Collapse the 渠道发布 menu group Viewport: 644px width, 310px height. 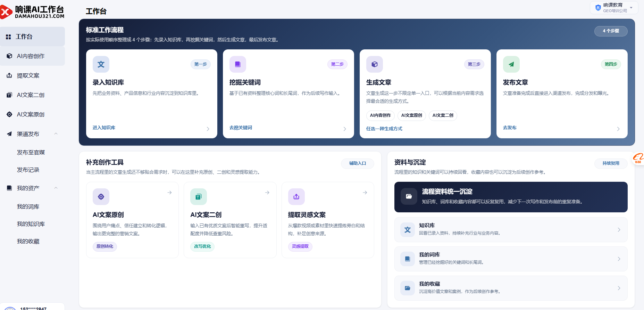[56, 134]
